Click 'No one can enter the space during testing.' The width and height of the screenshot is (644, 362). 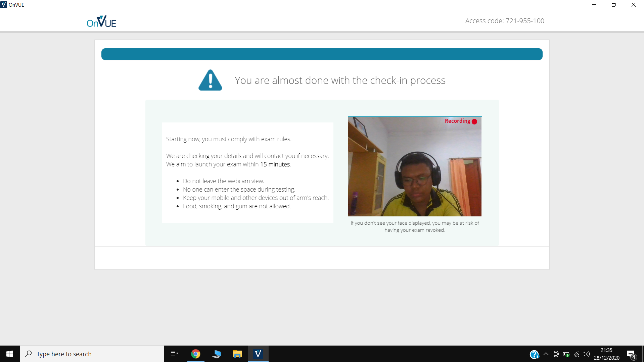coord(239,190)
